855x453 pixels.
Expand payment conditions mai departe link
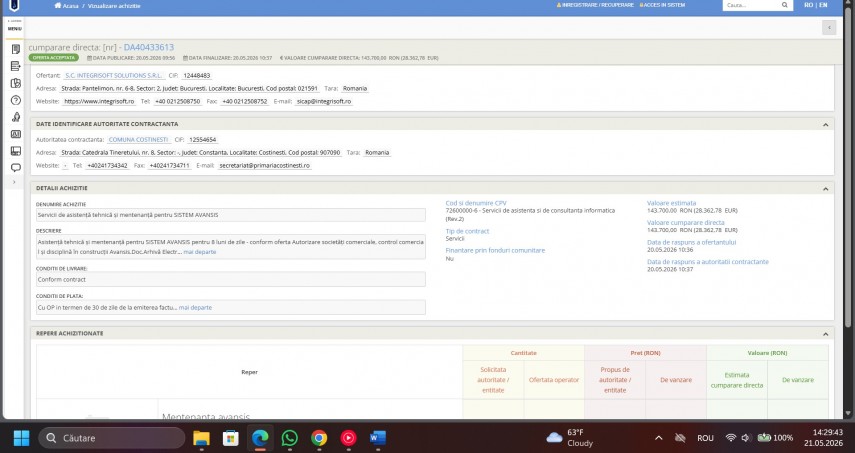point(195,307)
